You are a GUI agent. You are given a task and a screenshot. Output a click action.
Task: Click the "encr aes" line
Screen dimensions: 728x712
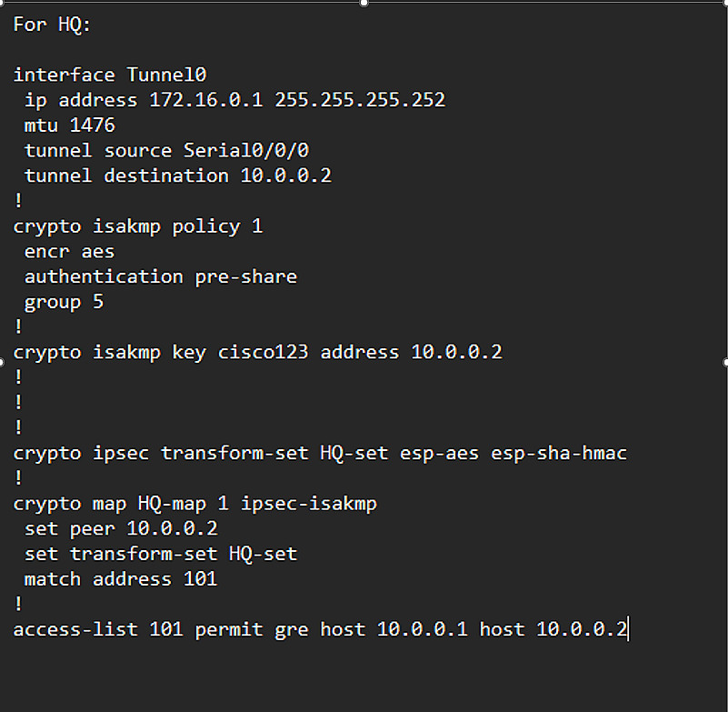point(70,251)
